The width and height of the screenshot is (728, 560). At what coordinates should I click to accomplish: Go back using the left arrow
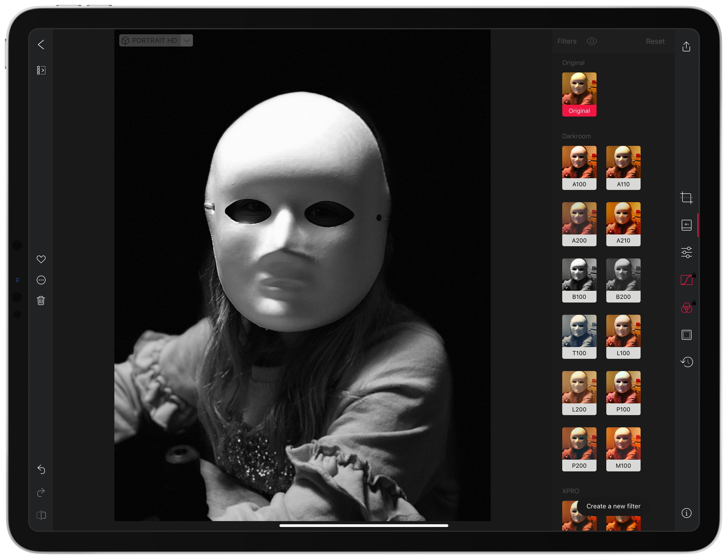[x=41, y=45]
